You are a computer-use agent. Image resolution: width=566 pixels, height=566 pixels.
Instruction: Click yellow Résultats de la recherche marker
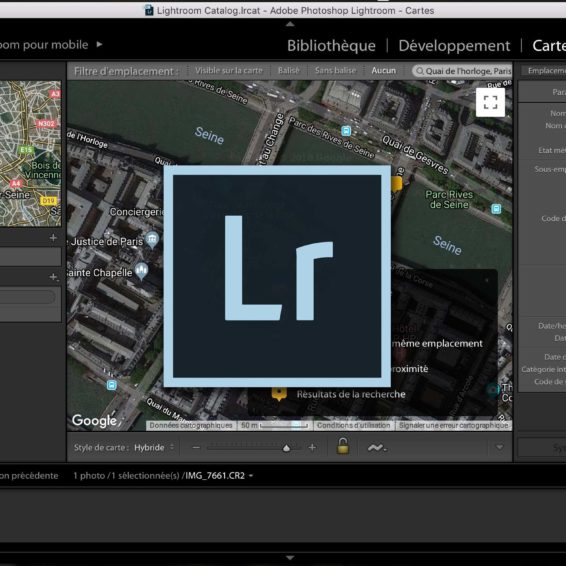point(279,394)
